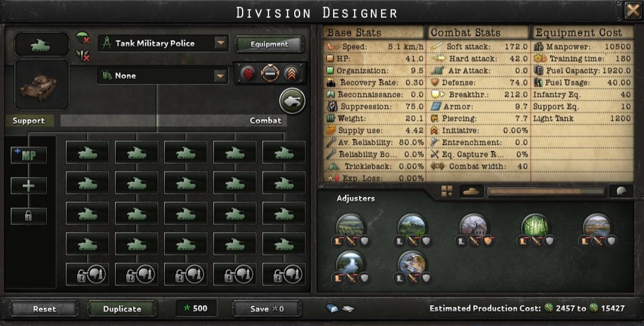Click the Save template button
This screenshot has height=326, width=644.
pos(267,309)
